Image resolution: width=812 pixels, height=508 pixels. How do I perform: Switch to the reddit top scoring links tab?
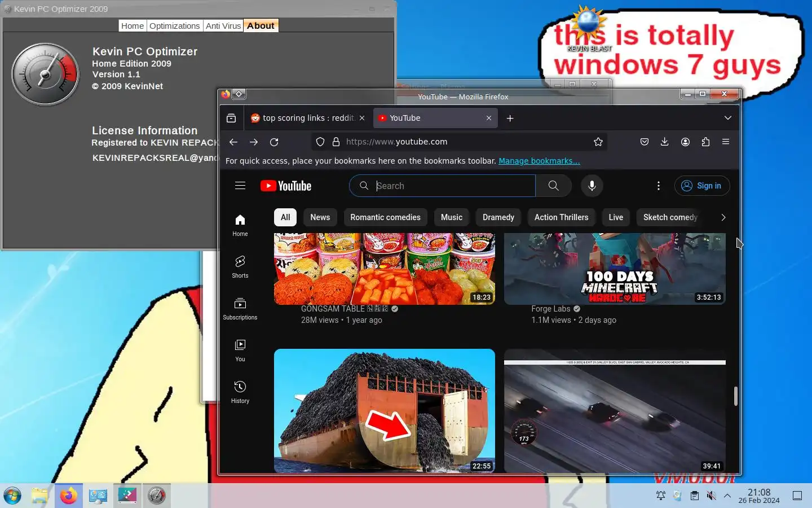(x=308, y=118)
